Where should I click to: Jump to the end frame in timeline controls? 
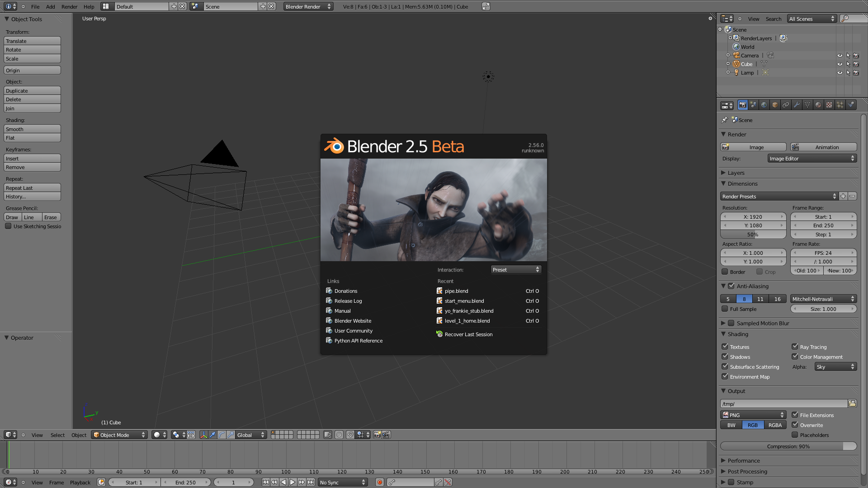click(311, 482)
